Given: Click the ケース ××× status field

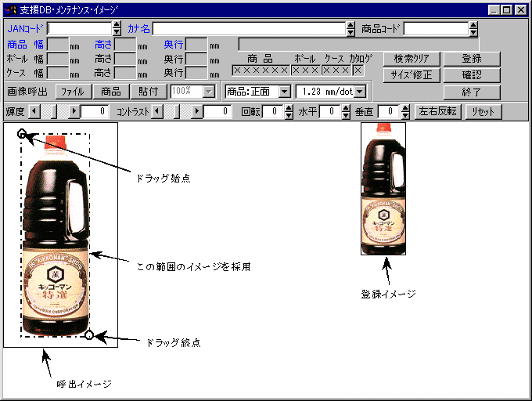Looking at the screenshot, I should click(x=336, y=70).
